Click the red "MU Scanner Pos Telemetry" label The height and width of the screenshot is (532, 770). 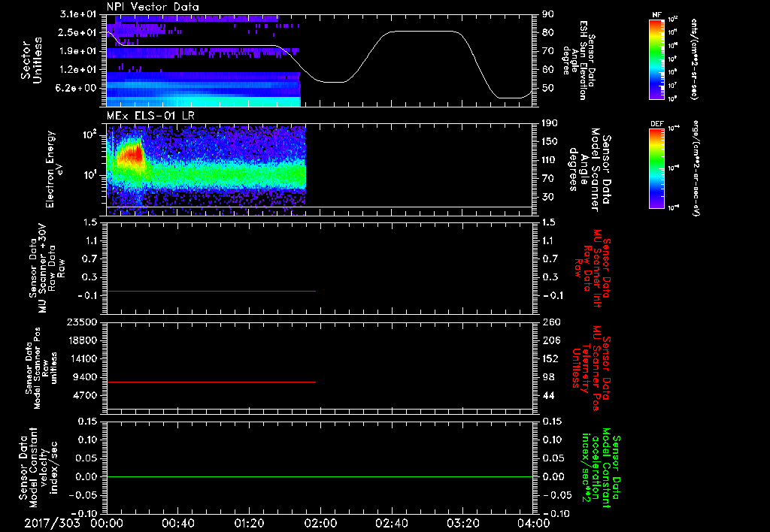[x=591, y=368]
